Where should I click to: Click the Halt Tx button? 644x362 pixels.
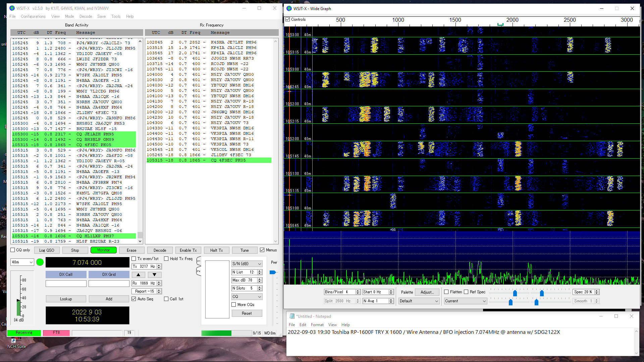(216, 250)
